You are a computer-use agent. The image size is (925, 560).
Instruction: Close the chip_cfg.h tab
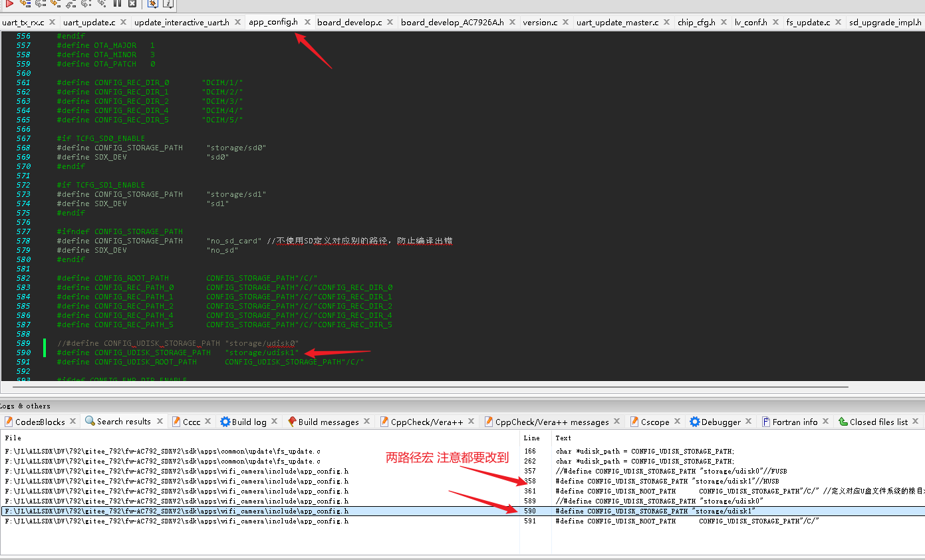(x=724, y=22)
